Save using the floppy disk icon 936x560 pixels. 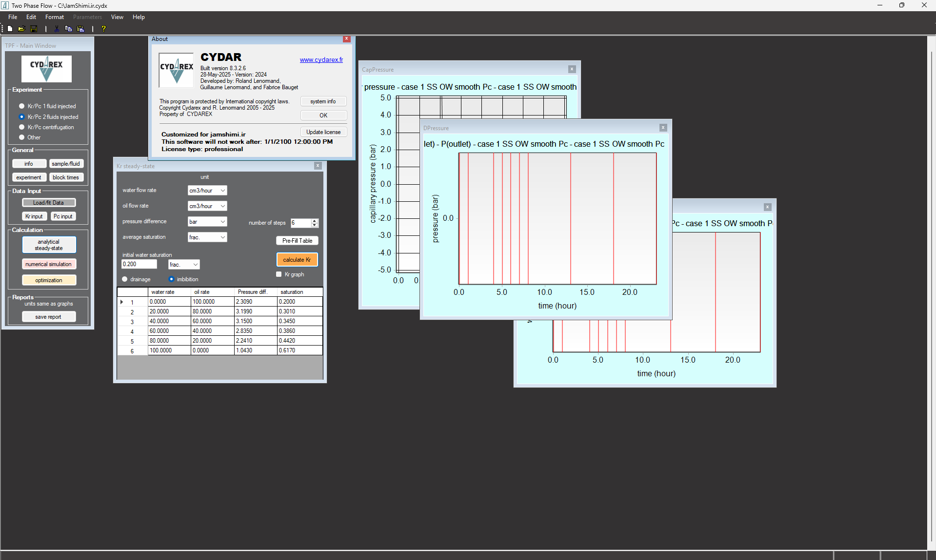pos(34,29)
